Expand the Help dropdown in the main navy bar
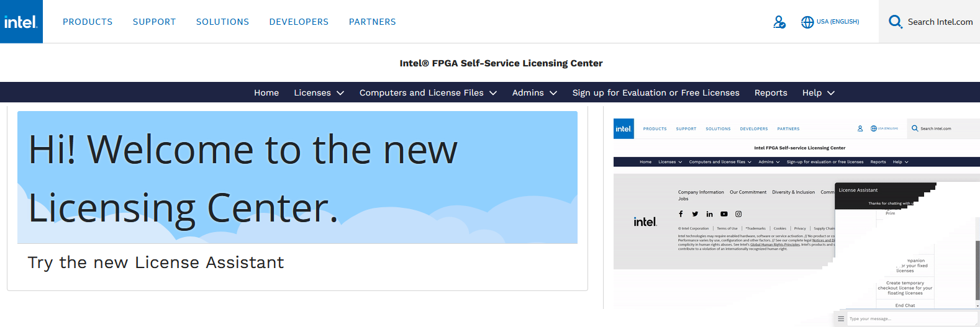980x327 pixels. (x=818, y=92)
